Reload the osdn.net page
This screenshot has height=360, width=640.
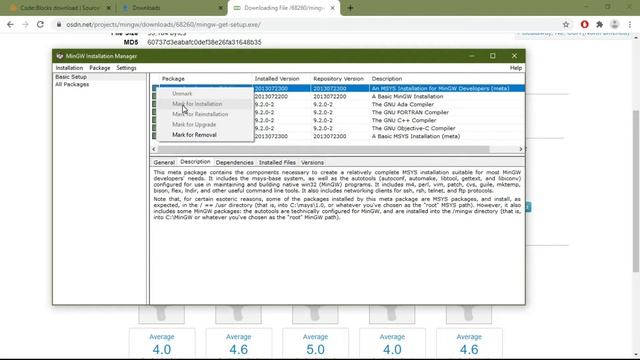(40, 24)
